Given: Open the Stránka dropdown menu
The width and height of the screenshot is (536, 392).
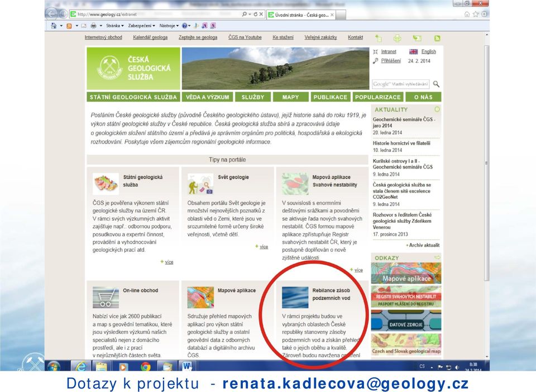Looking at the screenshot, I should click(x=115, y=26).
